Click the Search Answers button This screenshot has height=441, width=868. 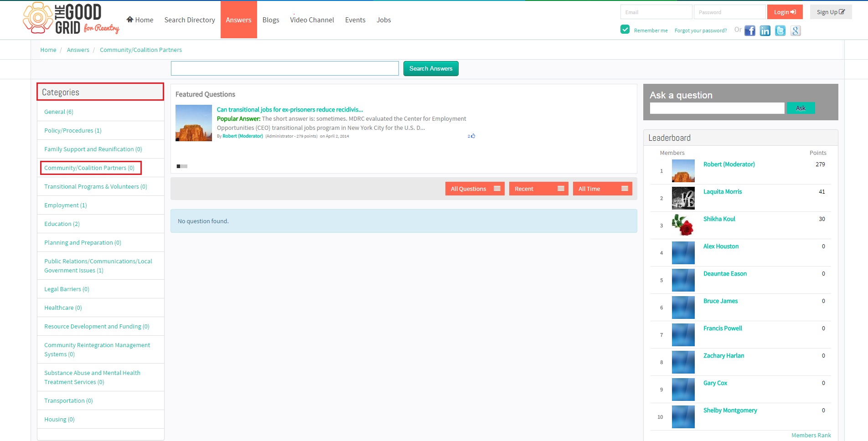click(x=431, y=68)
